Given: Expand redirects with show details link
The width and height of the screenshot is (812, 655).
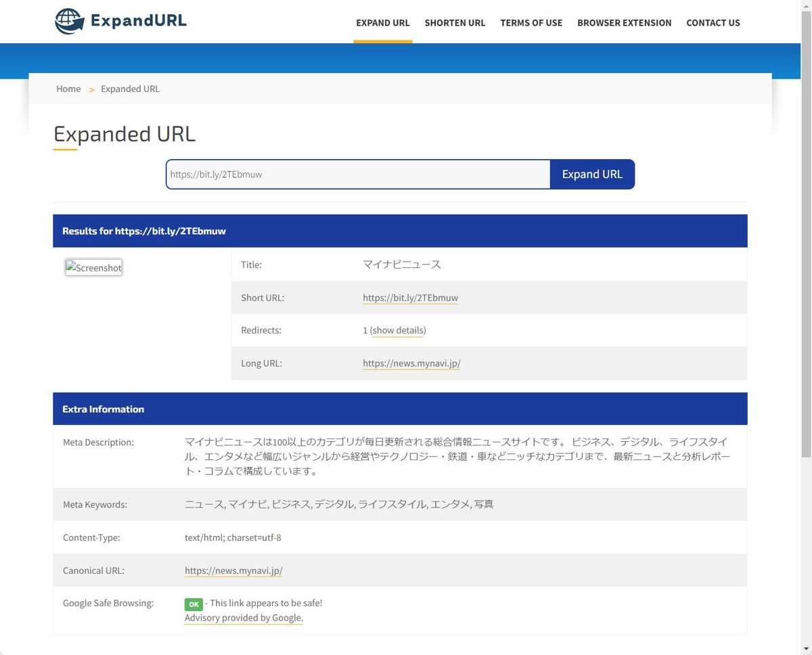Looking at the screenshot, I should click(398, 330).
